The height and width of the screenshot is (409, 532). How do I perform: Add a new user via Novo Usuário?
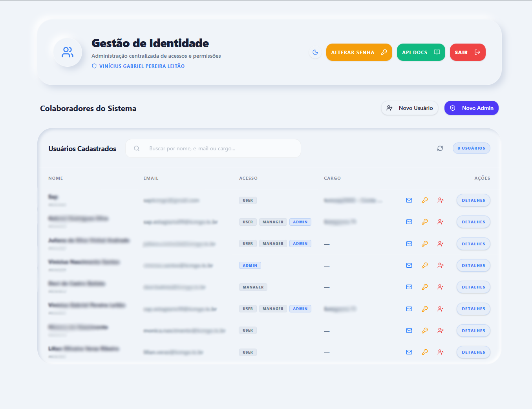[410, 108]
